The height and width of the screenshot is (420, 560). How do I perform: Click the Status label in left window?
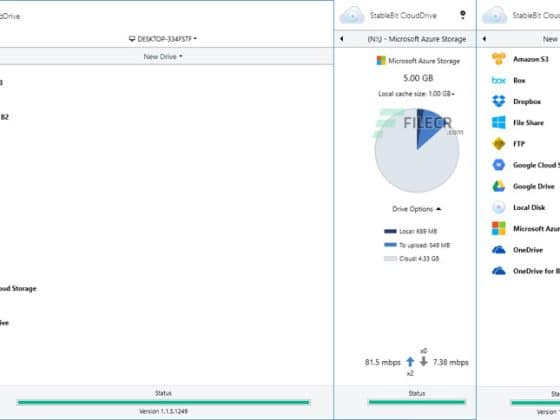click(x=163, y=393)
